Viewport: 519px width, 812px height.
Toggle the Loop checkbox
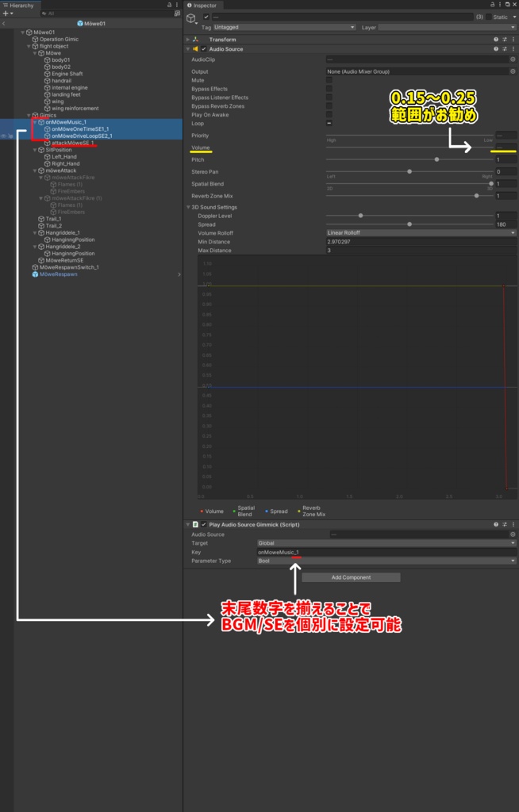pyautogui.click(x=329, y=123)
